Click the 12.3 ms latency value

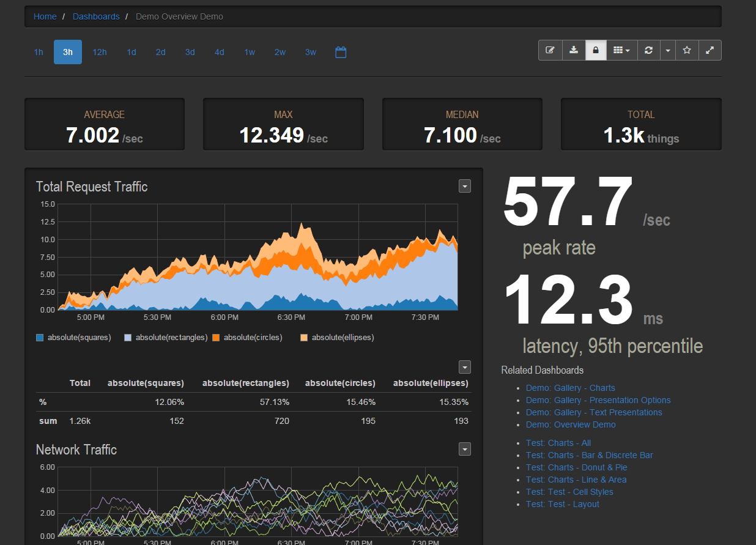pyautogui.click(x=568, y=300)
